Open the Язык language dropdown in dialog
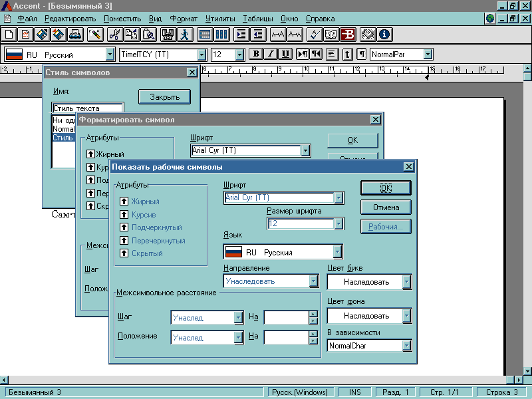Screen dimensions: 532x399 click(x=338, y=252)
